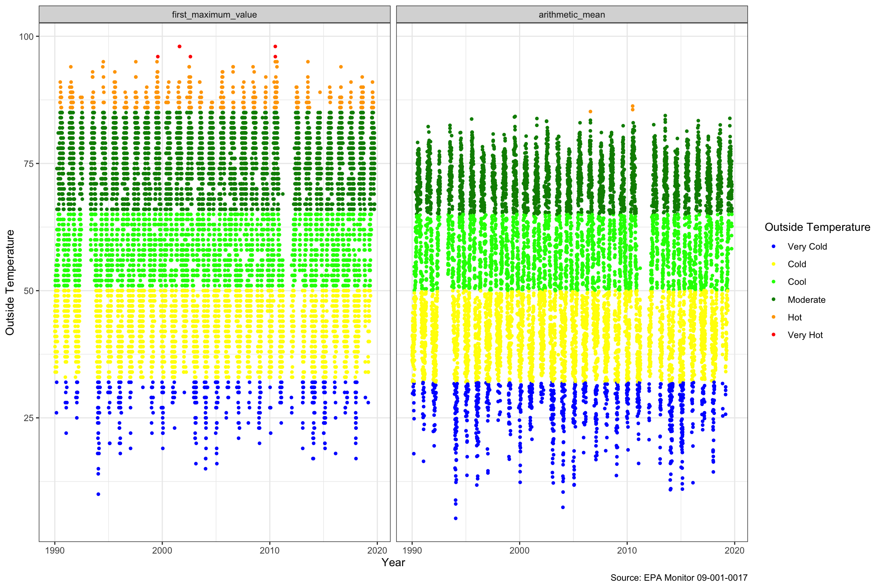The image size is (882, 588).
Task: Click the Moderate legend label text
Action: tap(806, 300)
